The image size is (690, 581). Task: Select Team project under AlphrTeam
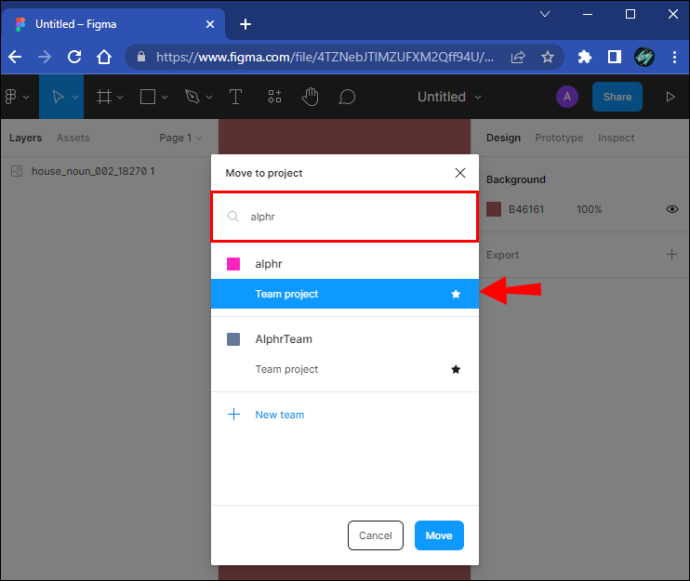(x=345, y=369)
